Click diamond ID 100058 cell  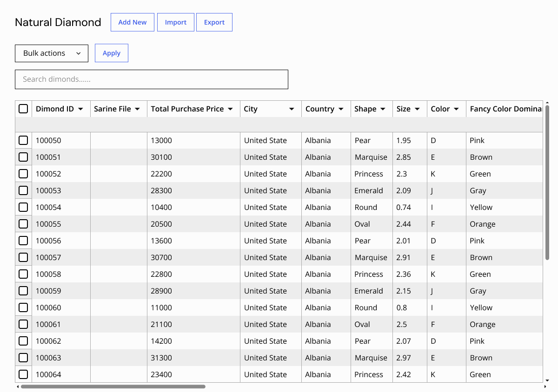click(61, 274)
